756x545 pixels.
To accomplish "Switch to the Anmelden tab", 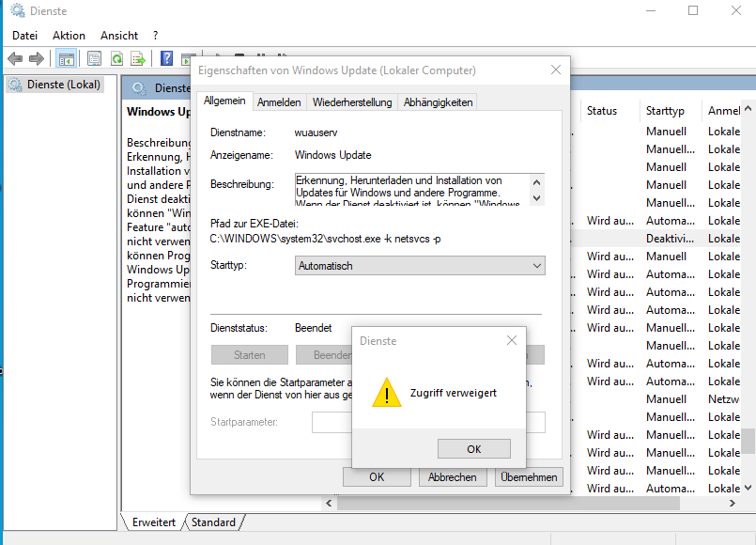I will tap(279, 102).
